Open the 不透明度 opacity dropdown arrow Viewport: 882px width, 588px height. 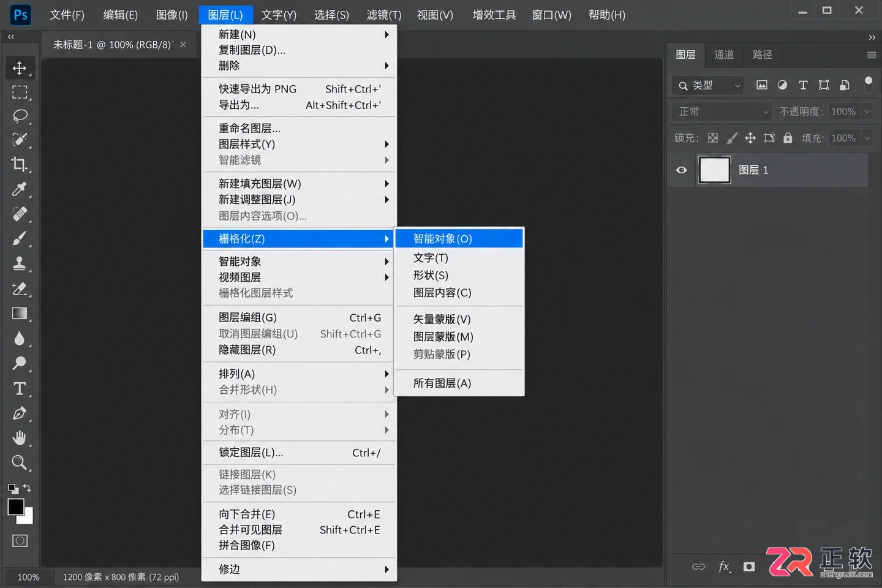click(x=867, y=111)
